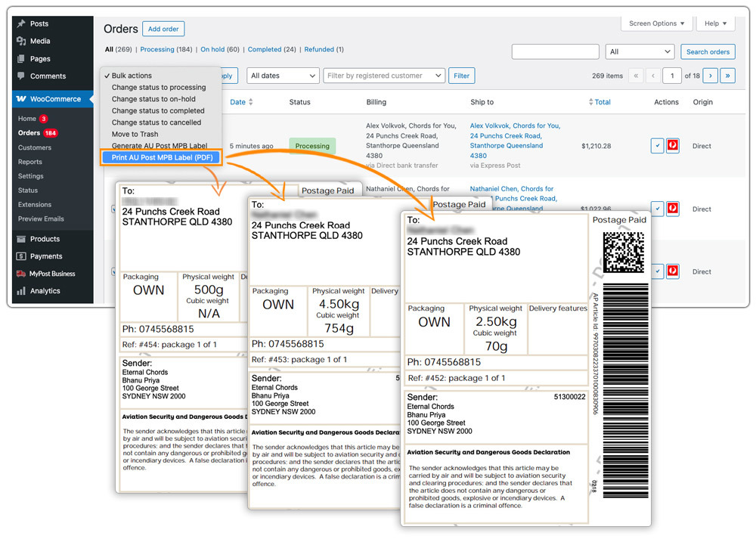Select Change status to processing

[159, 87]
